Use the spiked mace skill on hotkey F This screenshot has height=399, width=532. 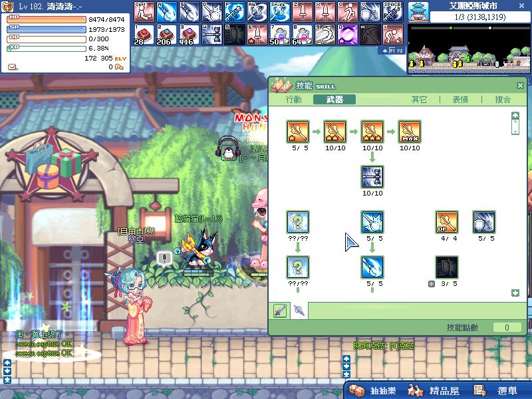pyautogui.click(x=235, y=12)
